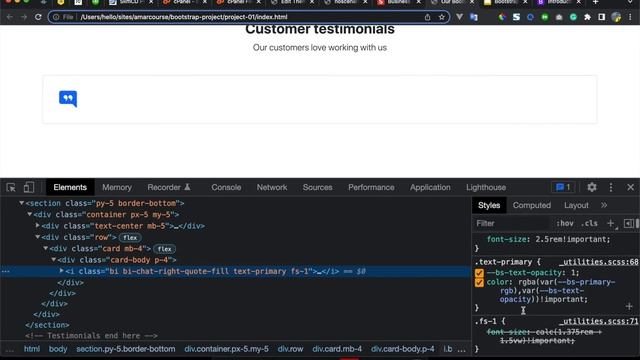Toggle the device toolbar icon in DevTools
640x360 pixels.
tap(29, 187)
